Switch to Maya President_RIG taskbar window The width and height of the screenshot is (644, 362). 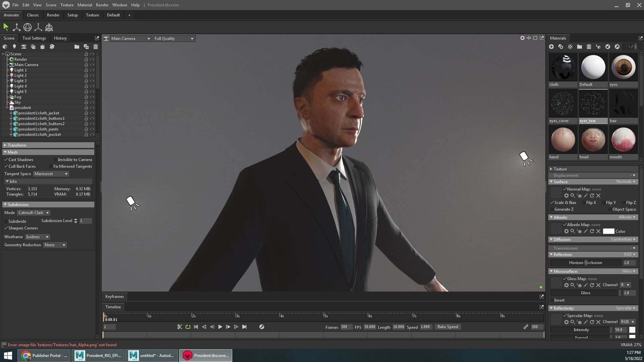98,356
